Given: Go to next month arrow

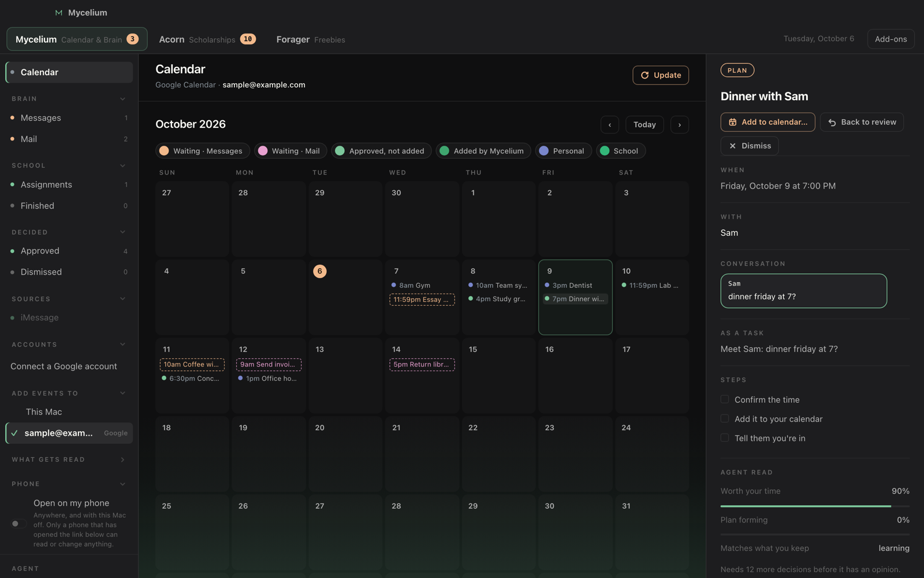Looking at the screenshot, I should coord(680,125).
